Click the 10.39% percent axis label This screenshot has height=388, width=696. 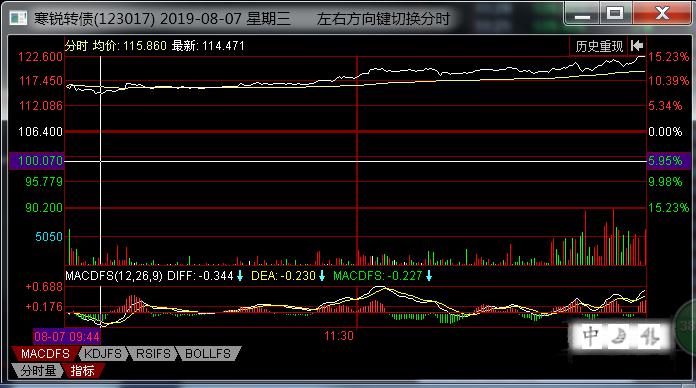click(x=668, y=81)
